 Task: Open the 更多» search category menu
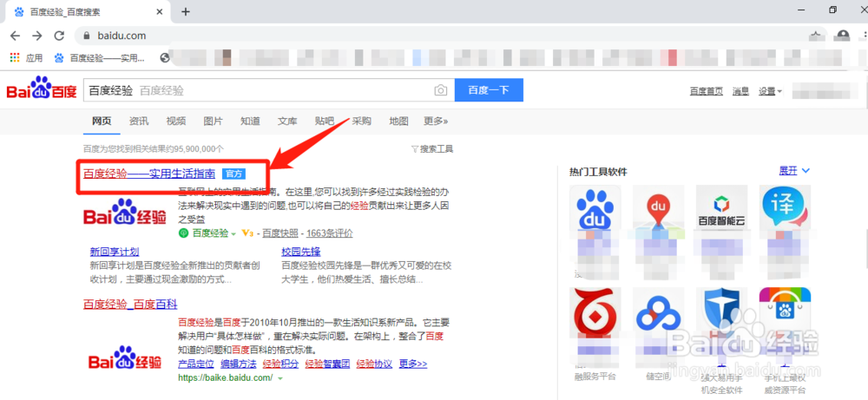click(x=436, y=121)
